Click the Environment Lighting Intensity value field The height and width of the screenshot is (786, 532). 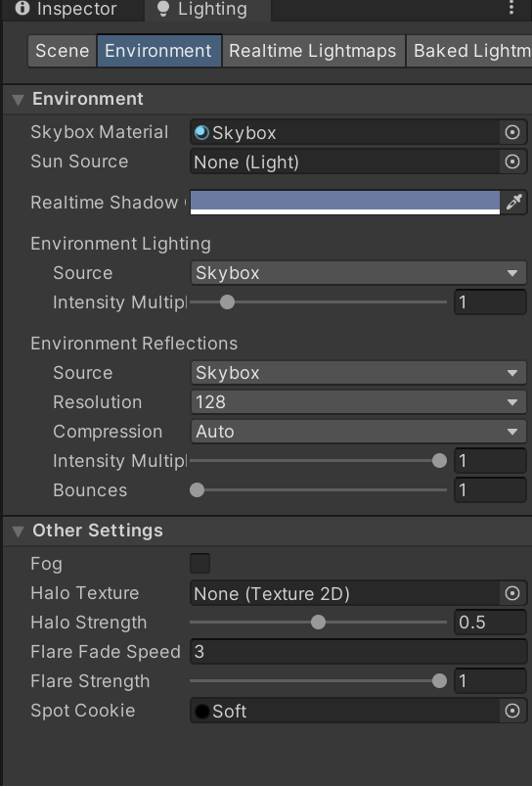click(490, 302)
